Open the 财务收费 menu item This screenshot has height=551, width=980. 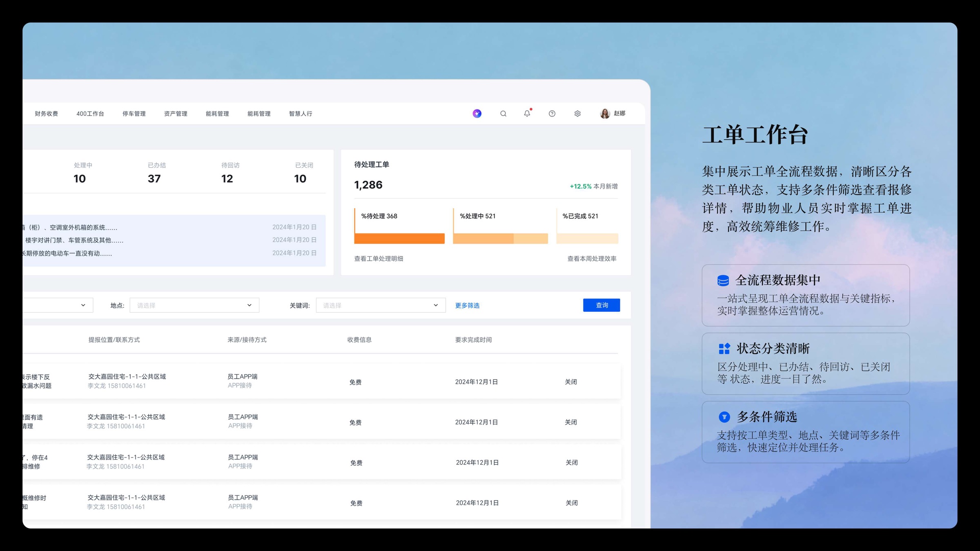click(46, 113)
